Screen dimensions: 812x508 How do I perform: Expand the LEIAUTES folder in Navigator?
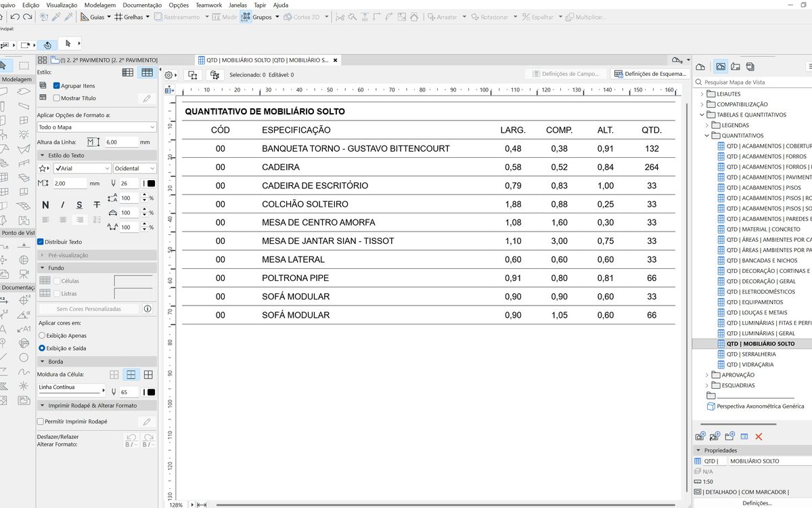[x=701, y=94]
